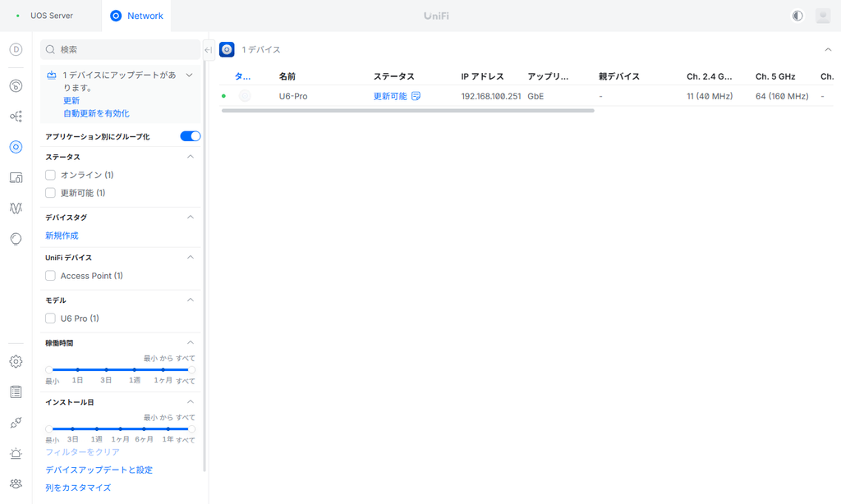This screenshot has width=841, height=504.
Task: Click the 更新 link
Action: [x=71, y=101]
